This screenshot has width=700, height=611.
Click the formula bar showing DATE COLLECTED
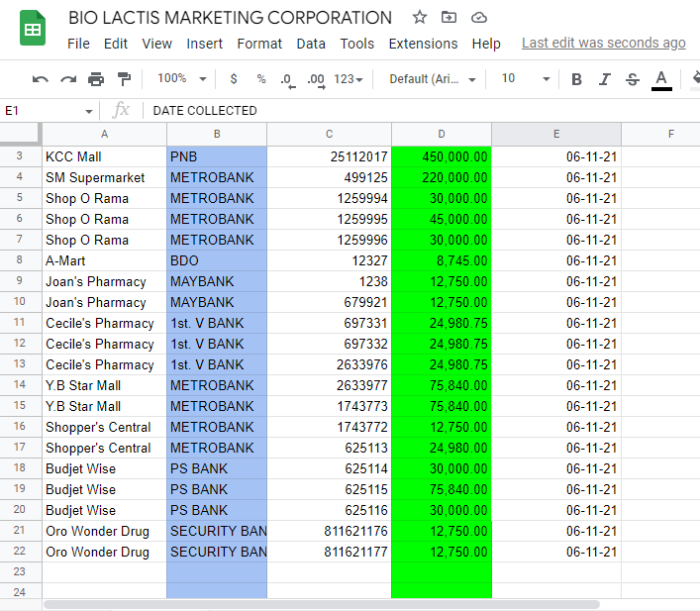point(420,111)
